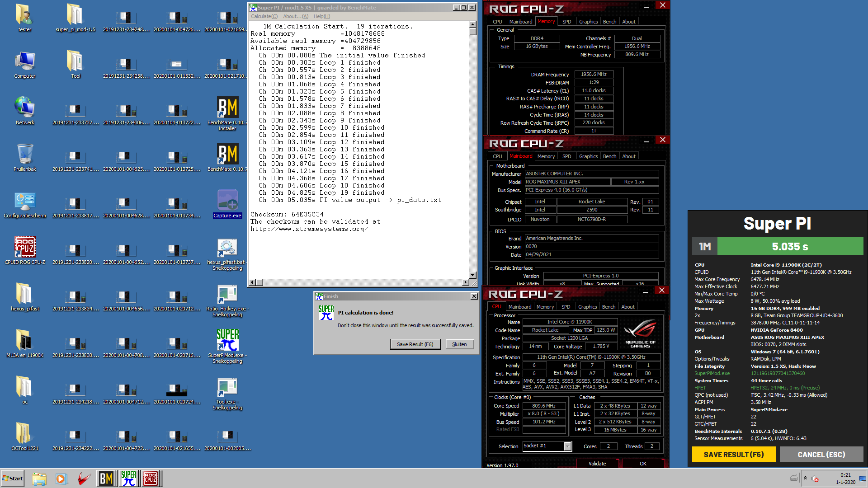The image size is (868, 488).
Task: Open the tester folder icon on desktop
Action: point(24,18)
